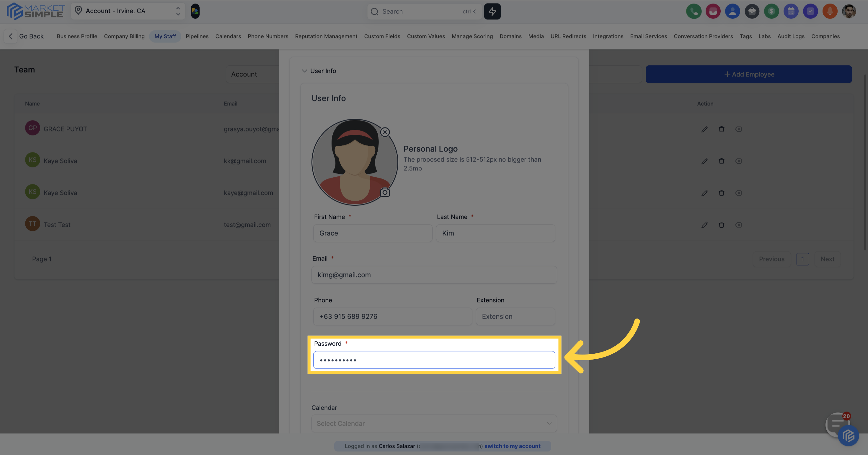Open the payments dollar icon
The height and width of the screenshot is (455, 868).
coord(772,11)
